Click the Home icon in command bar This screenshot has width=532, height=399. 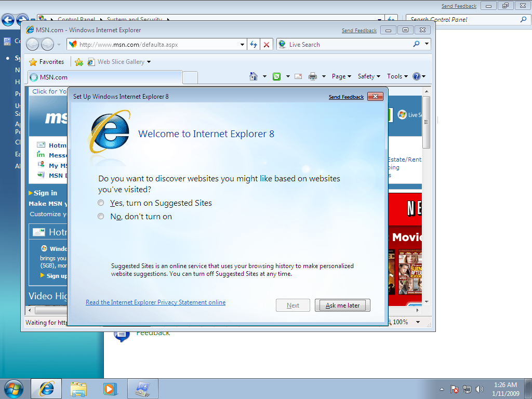click(254, 76)
